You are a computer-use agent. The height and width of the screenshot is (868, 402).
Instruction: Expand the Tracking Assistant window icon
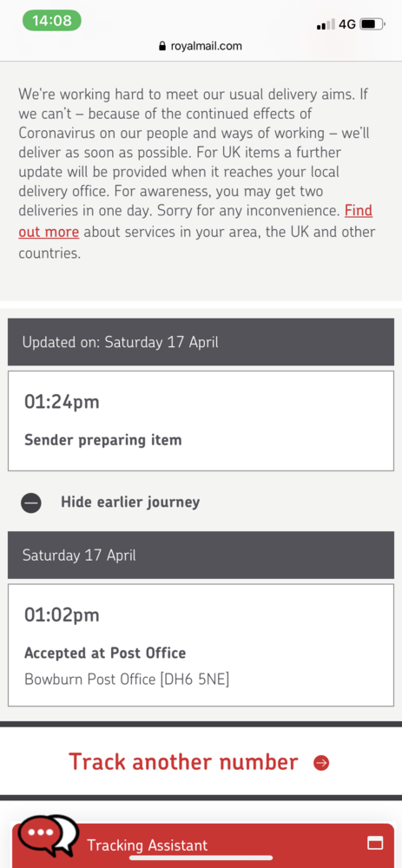(x=375, y=843)
